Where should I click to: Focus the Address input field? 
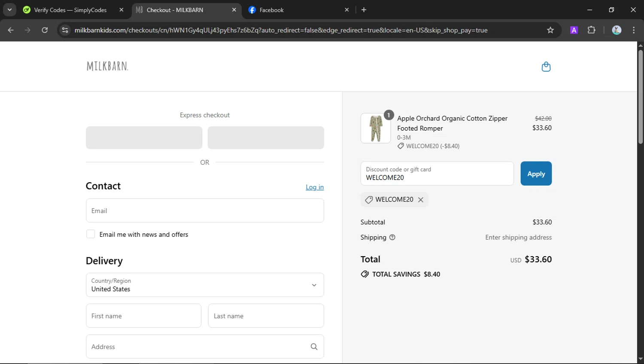click(x=205, y=347)
